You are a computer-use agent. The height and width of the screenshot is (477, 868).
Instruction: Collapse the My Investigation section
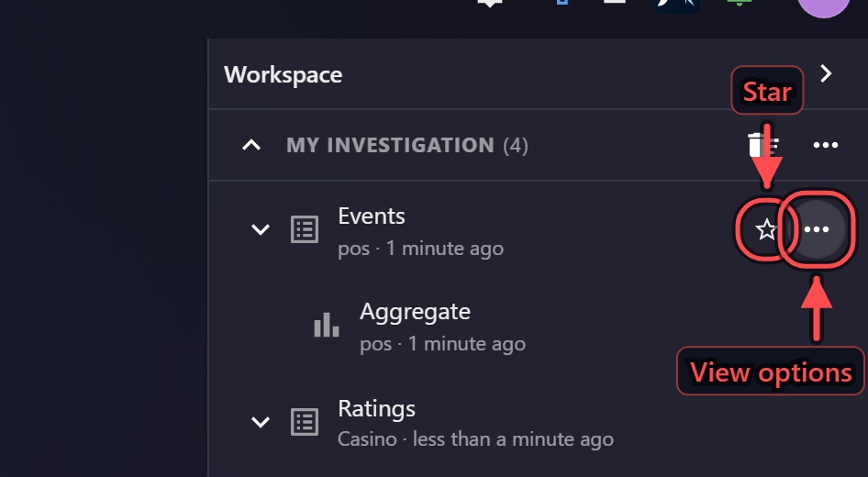[251, 145]
